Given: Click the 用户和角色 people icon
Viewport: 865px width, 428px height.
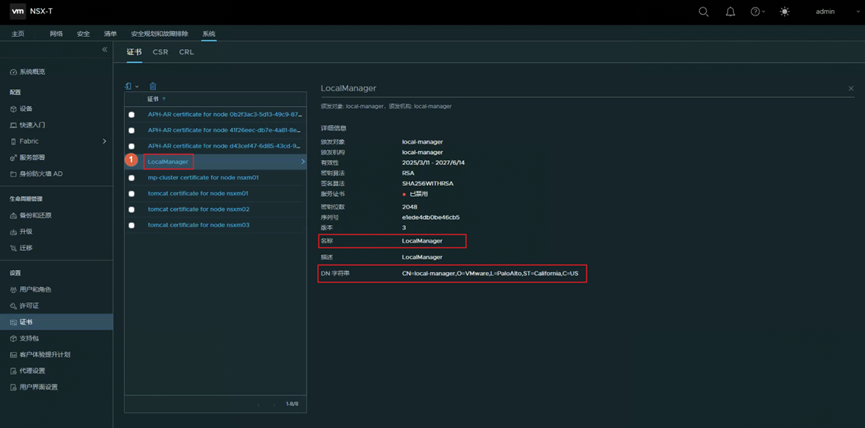Looking at the screenshot, I should coord(14,290).
